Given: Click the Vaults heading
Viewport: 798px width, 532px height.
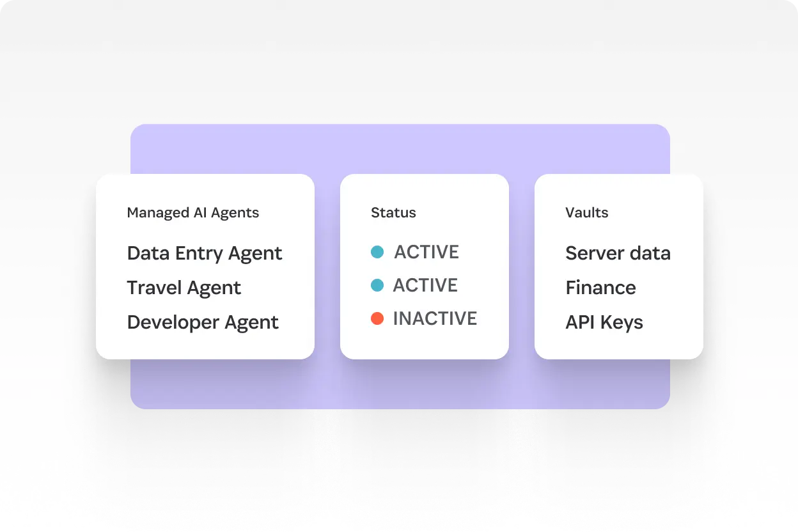Looking at the screenshot, I should [587, 213].
